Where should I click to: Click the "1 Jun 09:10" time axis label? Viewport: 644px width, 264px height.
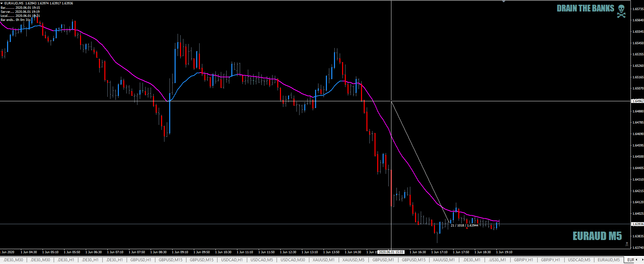[180, 252]
